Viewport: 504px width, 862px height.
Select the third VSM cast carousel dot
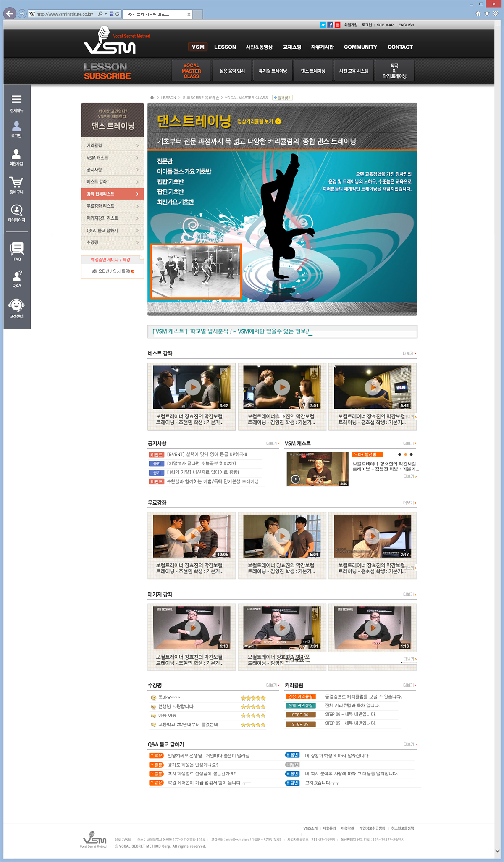click(x=411, y=455)
